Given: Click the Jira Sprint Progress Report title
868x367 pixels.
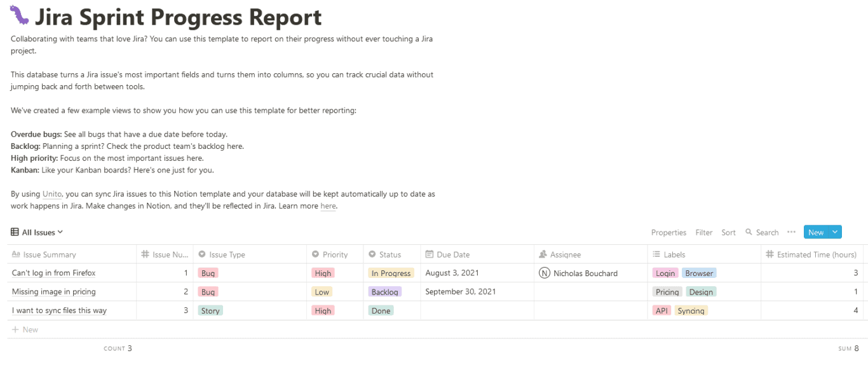Looking at the screenshot, I should 178,17.
